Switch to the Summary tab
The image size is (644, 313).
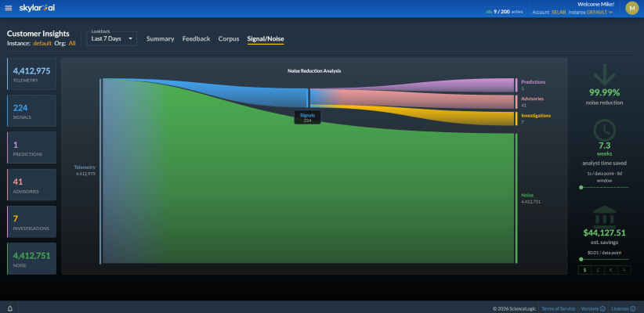160,38
